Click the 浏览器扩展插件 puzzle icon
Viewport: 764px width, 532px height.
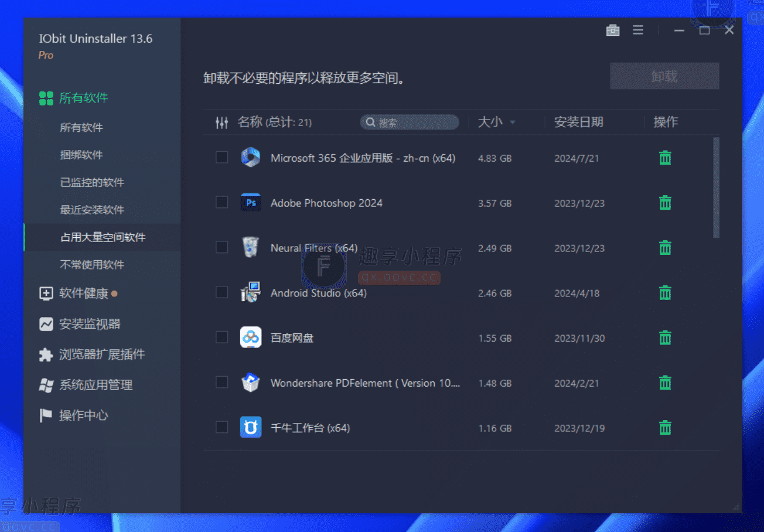pyautogui.click(x=46, y=354)
